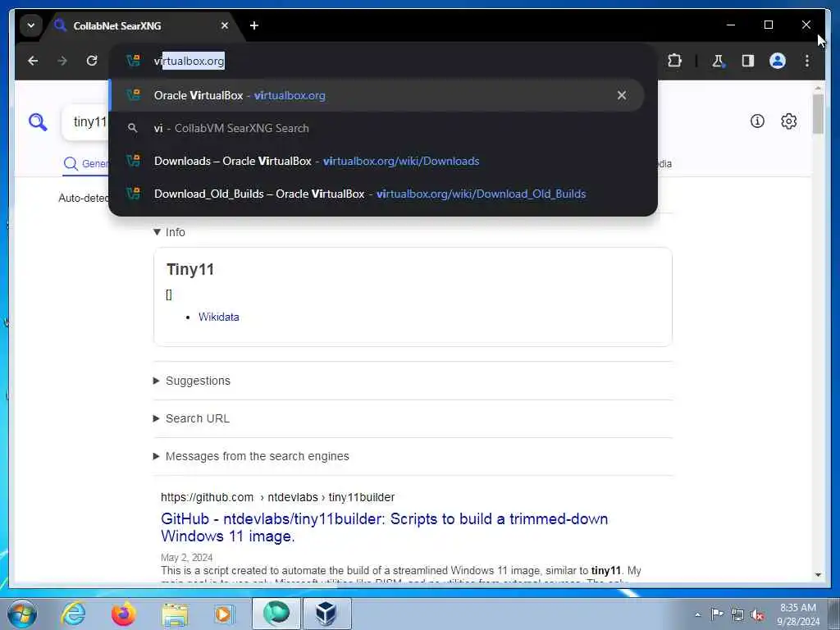
Task: Collapse the Info section
Action: [x=169, y=232]
